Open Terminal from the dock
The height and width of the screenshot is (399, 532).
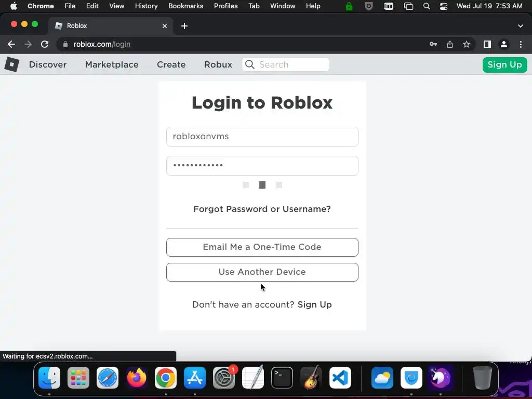(282, 378)
